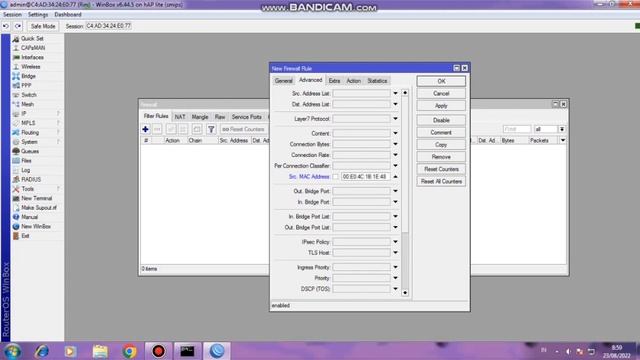Open Quick Set in sidebar
640x360 pixels.
coord(32,38)
